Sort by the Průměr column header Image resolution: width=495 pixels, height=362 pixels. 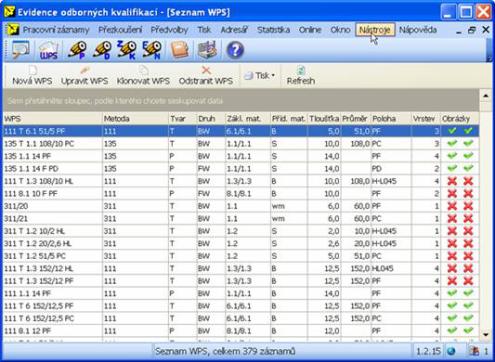click(355, 119)
